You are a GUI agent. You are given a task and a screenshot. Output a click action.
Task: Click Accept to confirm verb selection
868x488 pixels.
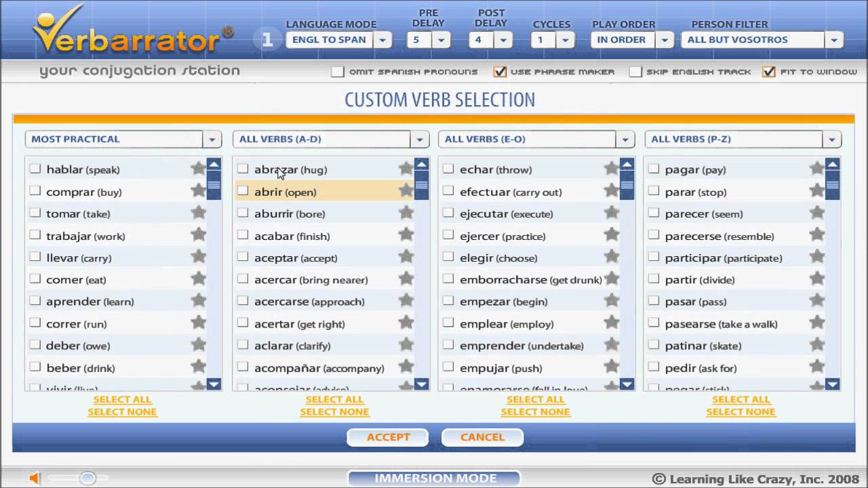coord(388,437)
